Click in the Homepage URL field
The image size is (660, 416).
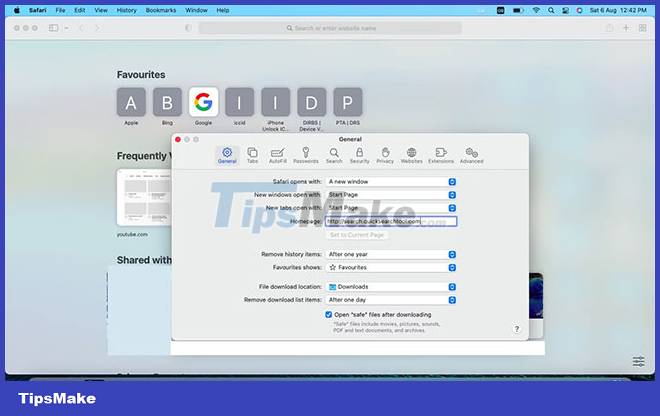pyautogui.click(x=391, y=221)
